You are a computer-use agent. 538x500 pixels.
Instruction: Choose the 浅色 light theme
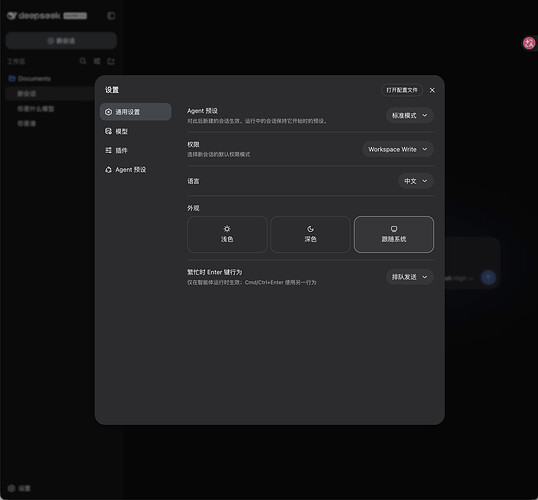coord(227,234)
